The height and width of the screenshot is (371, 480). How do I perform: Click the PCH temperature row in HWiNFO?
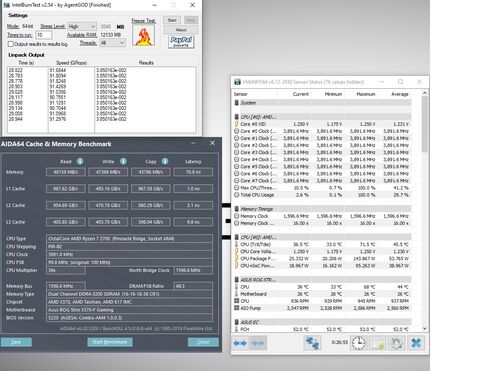322,329
